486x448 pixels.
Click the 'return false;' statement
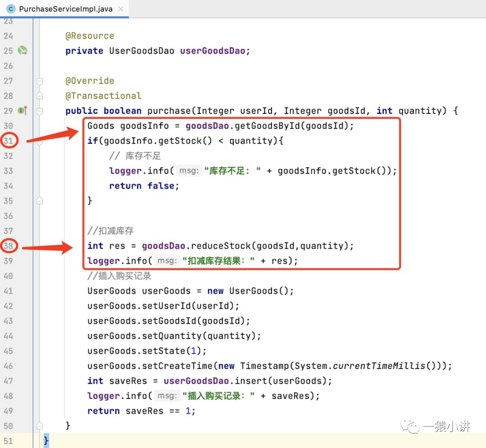[x=144, y=186]
